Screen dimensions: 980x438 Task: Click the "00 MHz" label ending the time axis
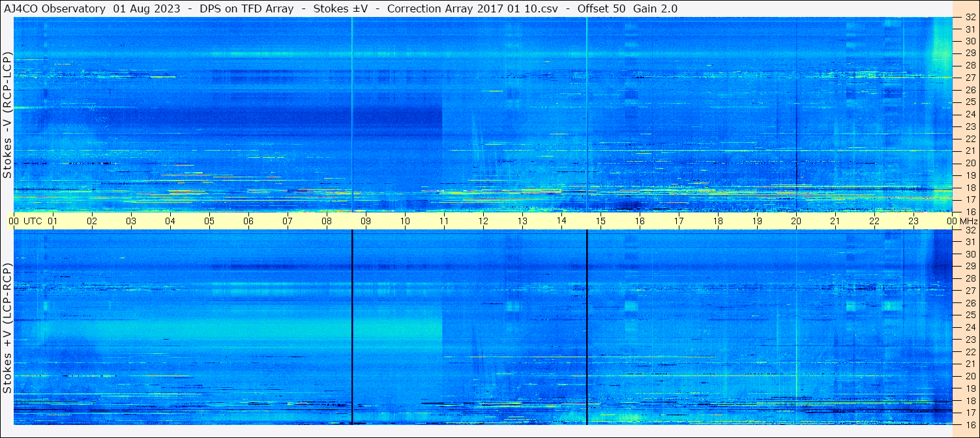(962, 221)
